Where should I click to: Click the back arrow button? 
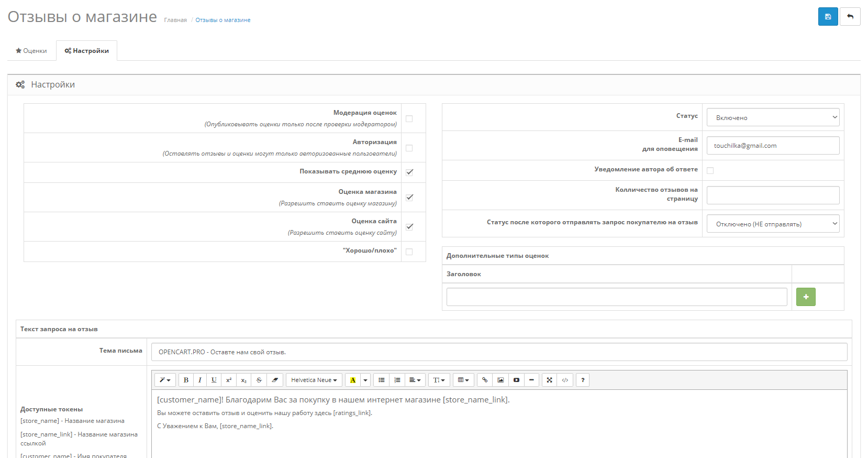click(x=850, y=17)
